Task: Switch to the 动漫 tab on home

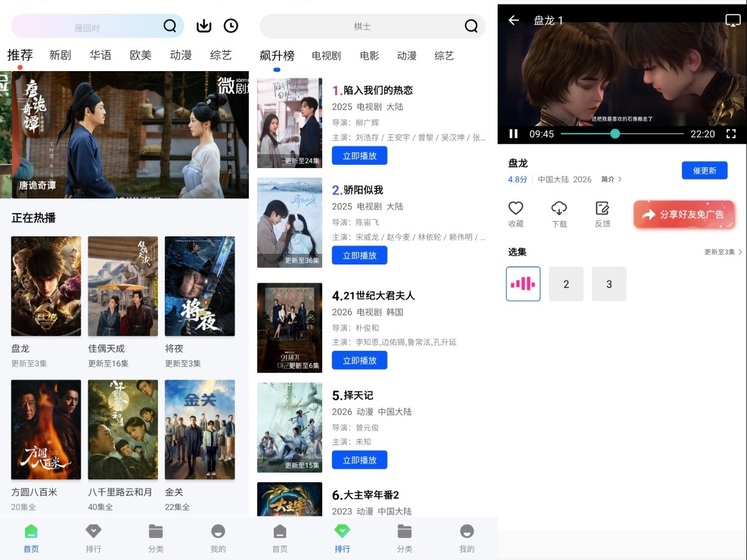Action: pyautogui.click(x=181, y=55)
